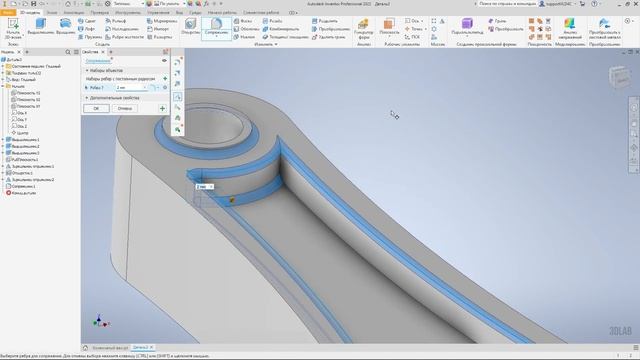Go to Home view tab at bottom
This screenshot has height=360, width=640.
85,348
